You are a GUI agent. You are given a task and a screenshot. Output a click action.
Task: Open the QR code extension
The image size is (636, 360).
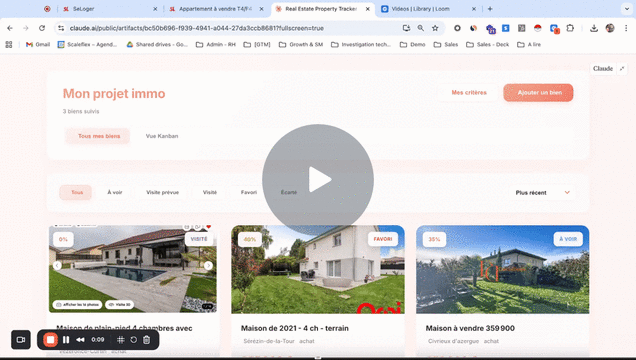tap(522, 28)
